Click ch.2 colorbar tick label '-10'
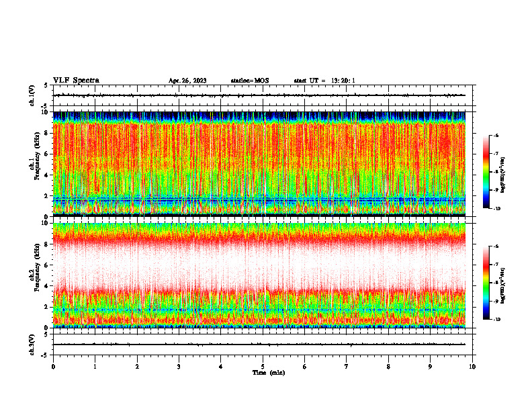 coord(497,320)
